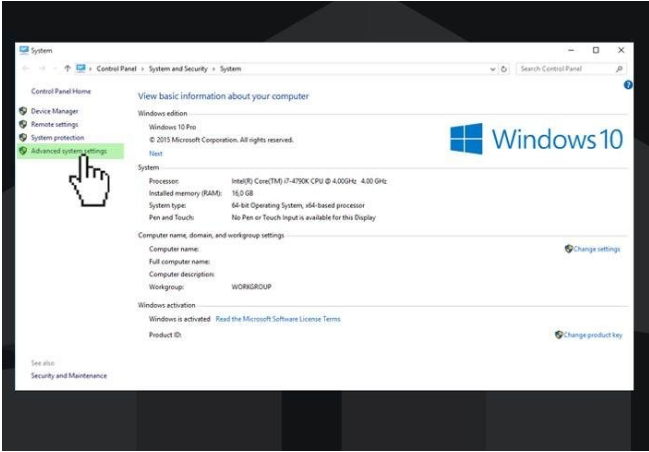The image size is (649, 452).
Task: Open Device Manager from the sidebar
Action: 54,111
